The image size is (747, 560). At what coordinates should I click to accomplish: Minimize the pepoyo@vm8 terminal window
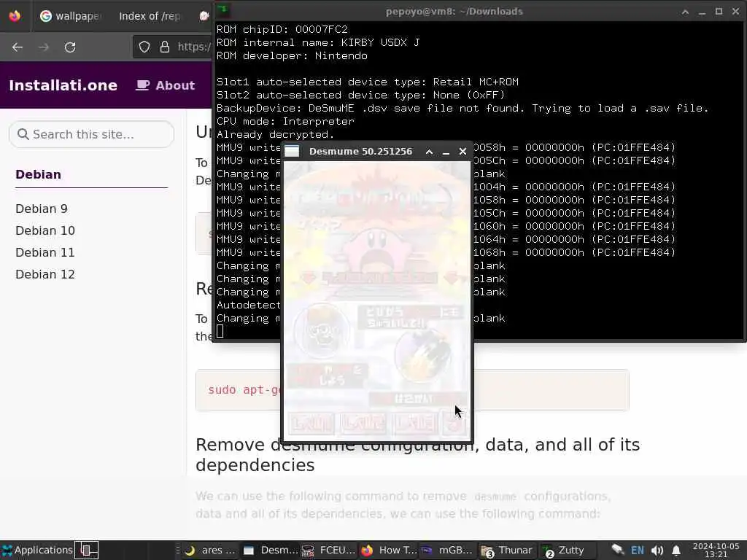click(702, 12)
